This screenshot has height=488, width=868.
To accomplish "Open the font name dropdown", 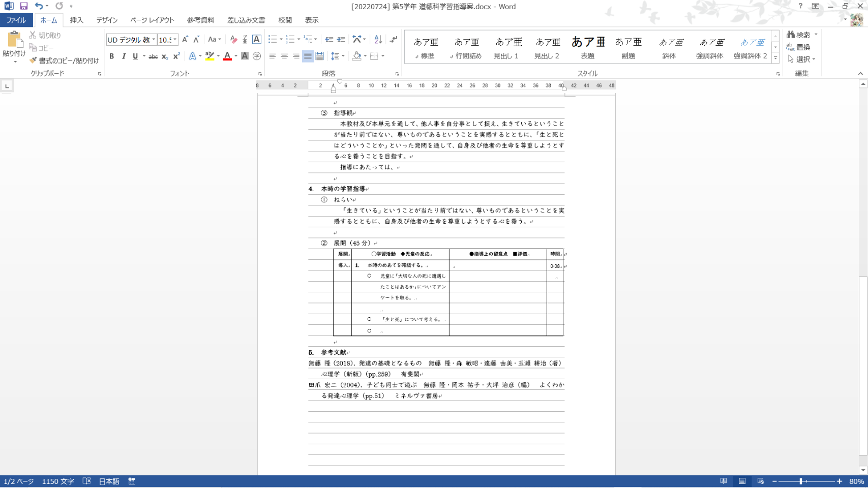I will point(154,40).
